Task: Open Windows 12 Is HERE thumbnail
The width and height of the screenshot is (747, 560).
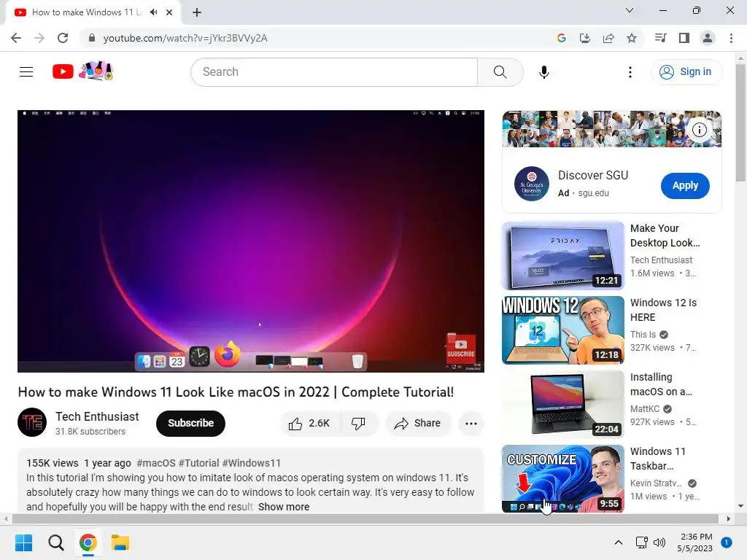Action: [x=563, y=330]
